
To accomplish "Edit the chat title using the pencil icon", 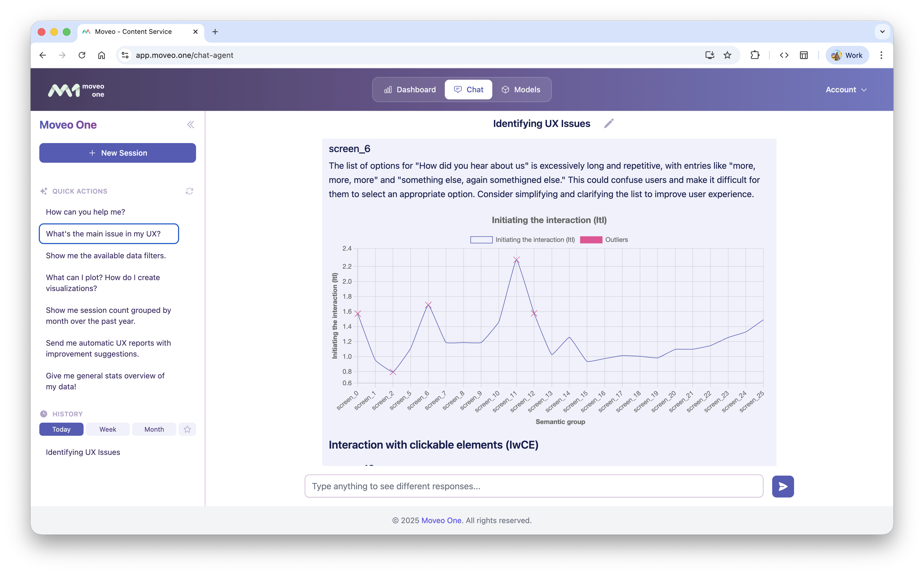I will pos(609,123).
